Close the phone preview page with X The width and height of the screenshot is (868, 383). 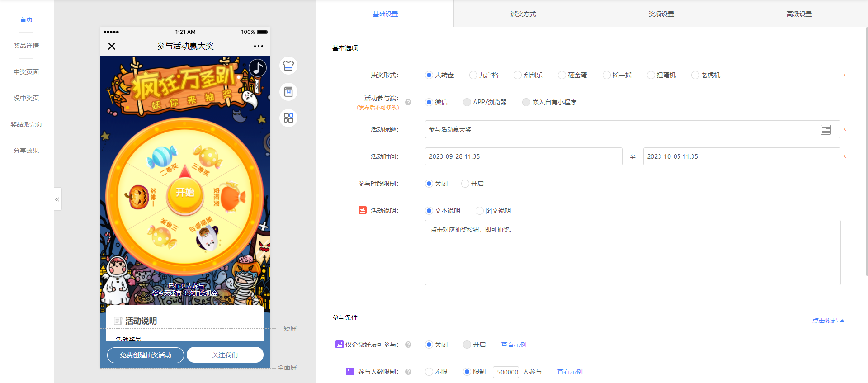pyautogui.click(x=112, y=46)
